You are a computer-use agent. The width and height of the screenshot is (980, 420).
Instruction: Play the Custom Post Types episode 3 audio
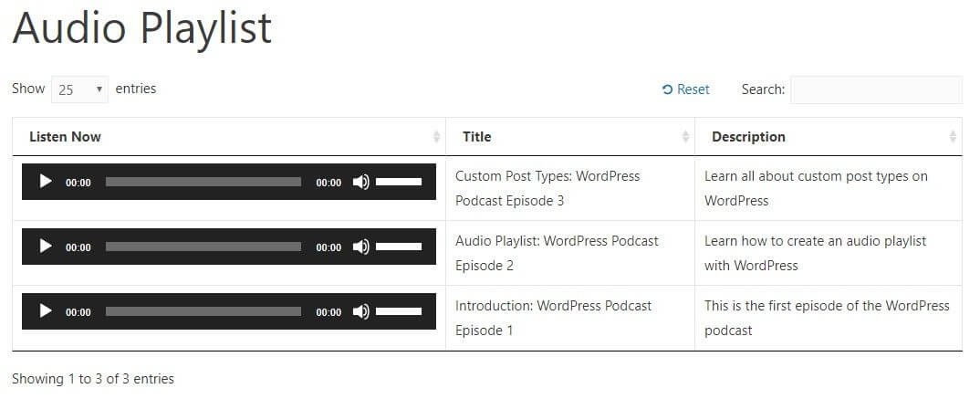point(46,182)
